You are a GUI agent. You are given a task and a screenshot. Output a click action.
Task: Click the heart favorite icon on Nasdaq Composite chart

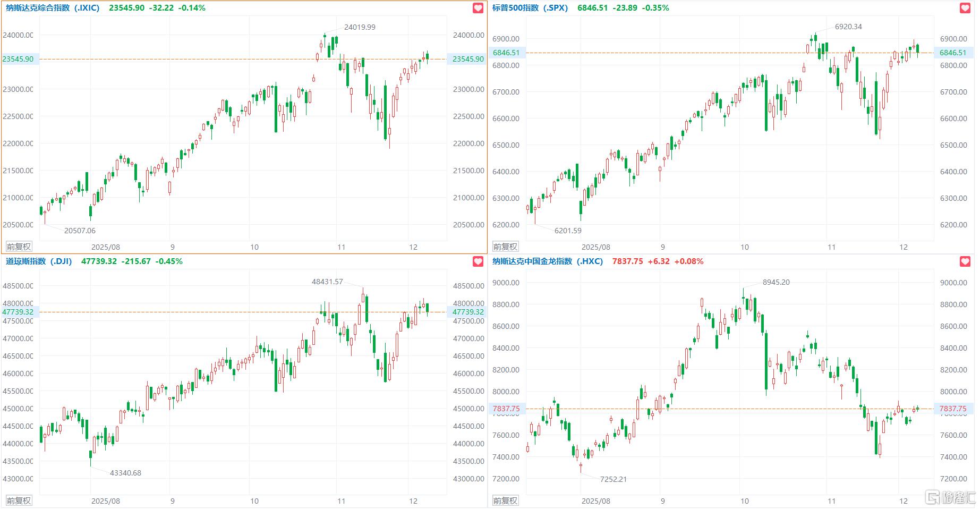click(478, 8)
